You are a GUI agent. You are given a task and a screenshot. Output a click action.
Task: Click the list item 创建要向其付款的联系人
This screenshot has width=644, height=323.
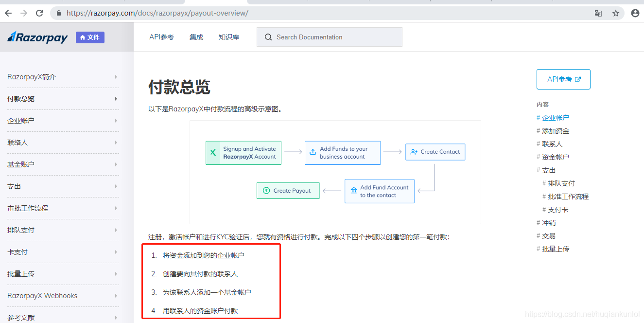[200, 274]
